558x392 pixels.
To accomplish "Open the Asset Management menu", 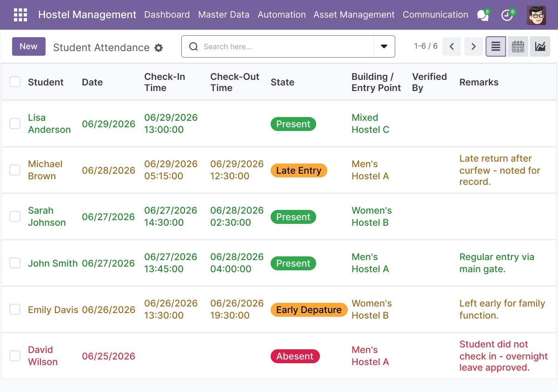I will point(354,15).
